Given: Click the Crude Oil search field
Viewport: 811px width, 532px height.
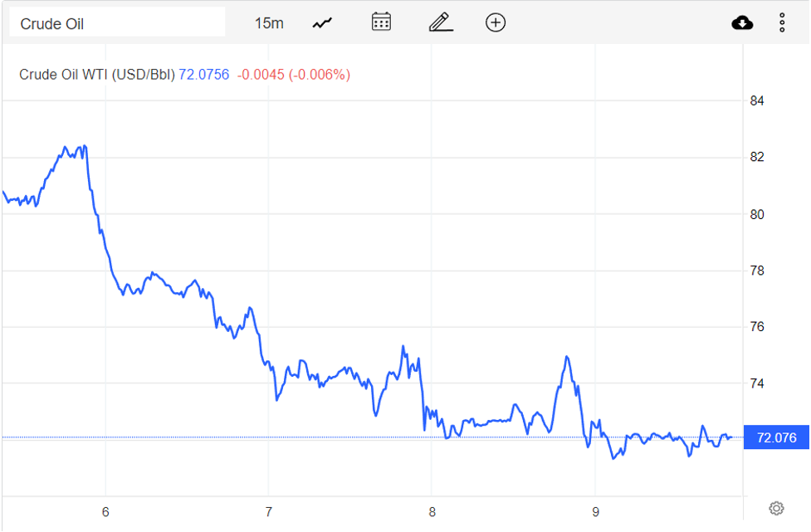Looking at the screenshot, I should 116,23.
